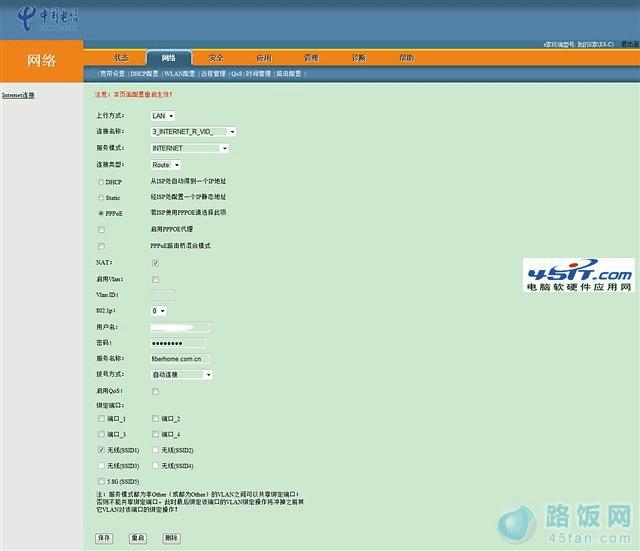Open the 远程管理 remote management submenu
Image resolution: width=640 pixels, height=551 pixels.
213,74
